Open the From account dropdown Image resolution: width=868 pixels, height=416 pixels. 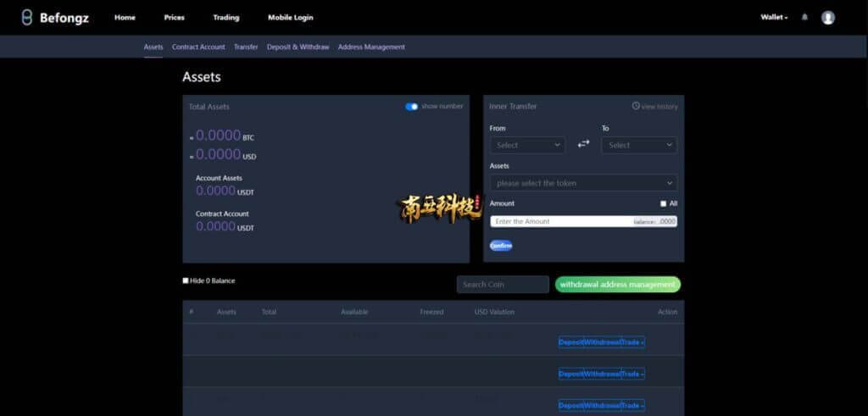pos(527,145)
